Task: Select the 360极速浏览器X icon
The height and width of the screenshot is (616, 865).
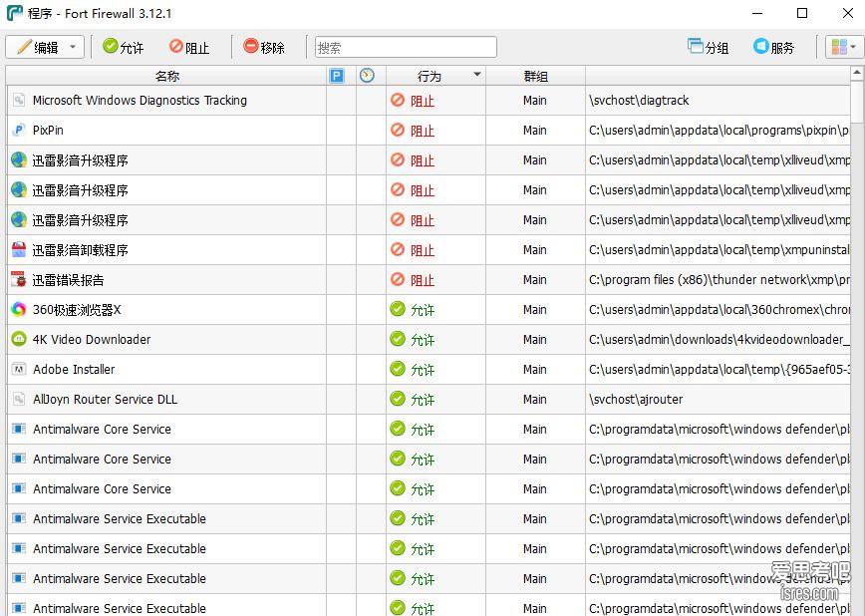Action: click(x=19, y=310)
